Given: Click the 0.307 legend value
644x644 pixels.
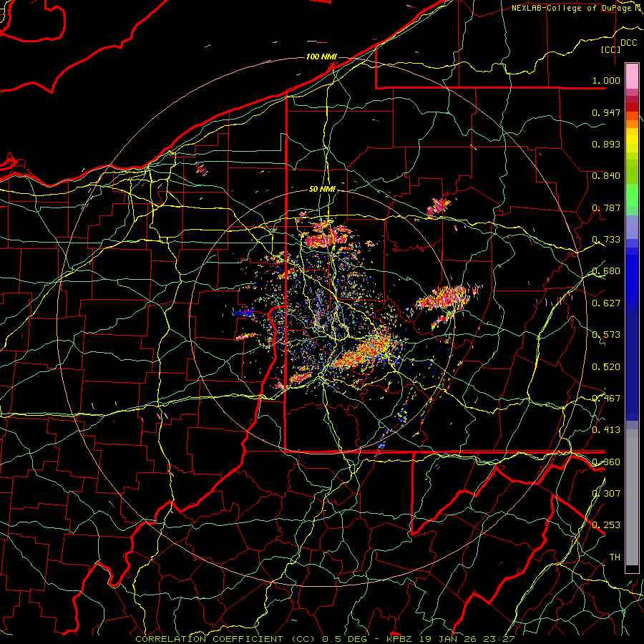Looking at the screenshot, I should (606, 493).
